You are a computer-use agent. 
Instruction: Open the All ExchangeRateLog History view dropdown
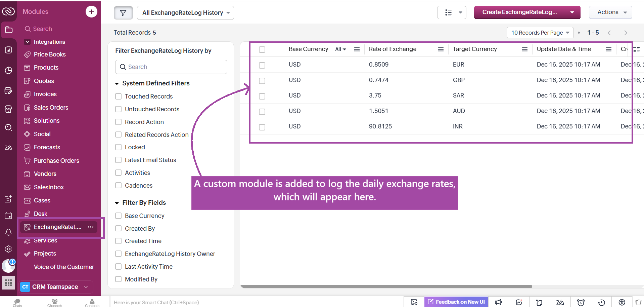point(185,13)
